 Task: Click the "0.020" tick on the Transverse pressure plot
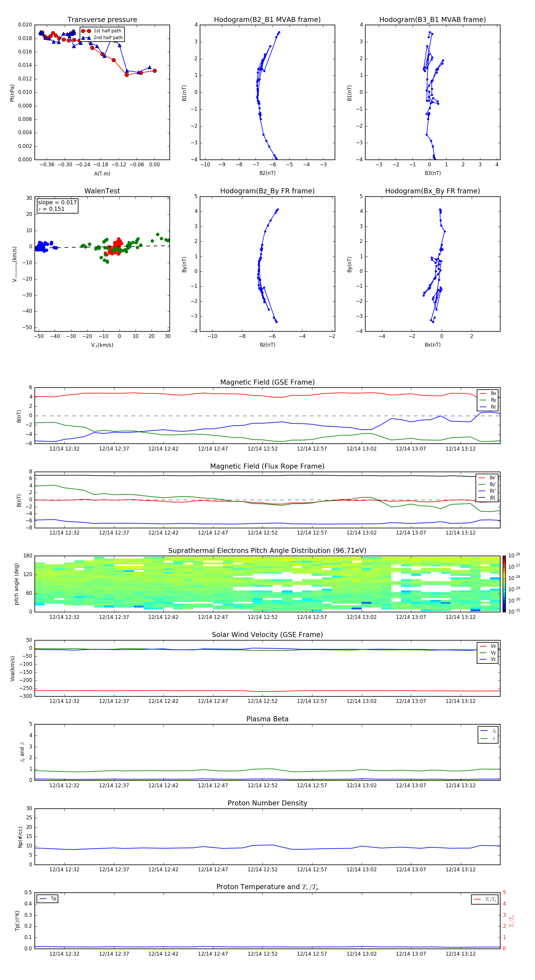click(25, 25)
